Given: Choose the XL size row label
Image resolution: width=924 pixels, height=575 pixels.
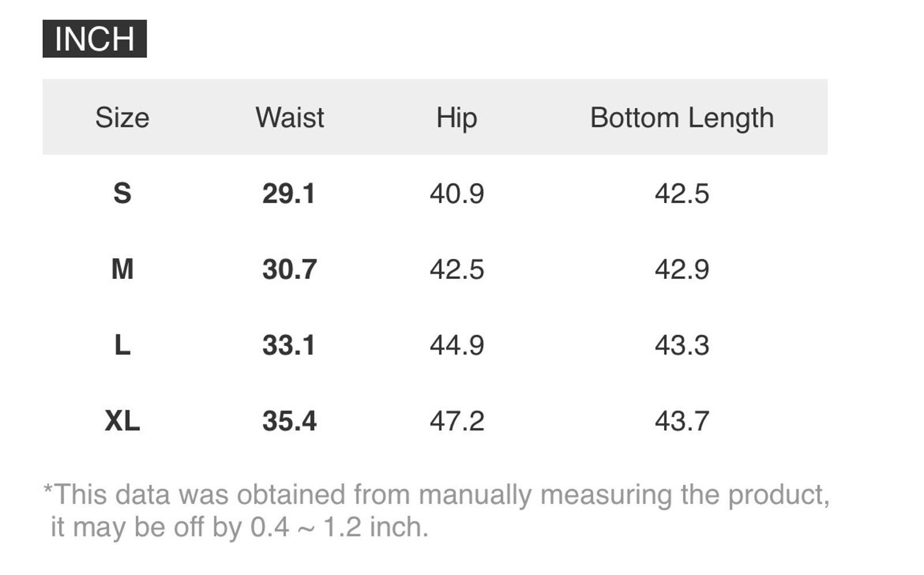Looking at the screenshot, I should 122,421.
